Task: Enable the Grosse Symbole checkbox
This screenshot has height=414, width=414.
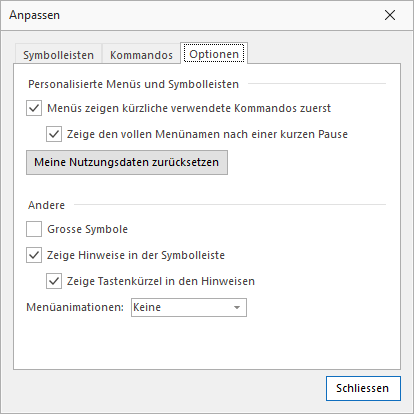Action: click(34, 229)
